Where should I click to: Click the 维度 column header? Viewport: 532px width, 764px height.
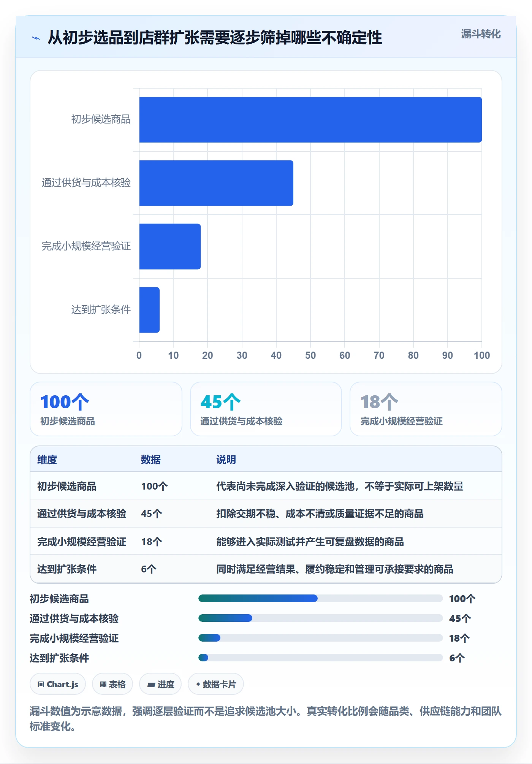point(47,460)
